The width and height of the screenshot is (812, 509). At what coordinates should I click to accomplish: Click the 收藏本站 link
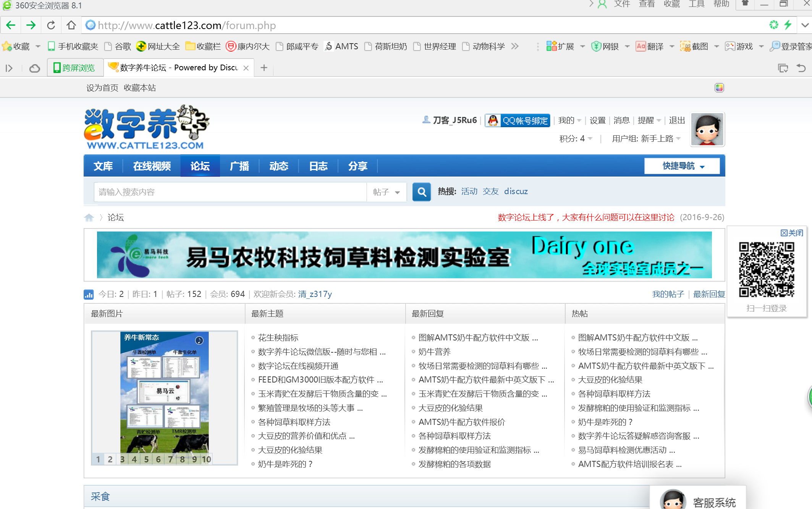(140, 88)
